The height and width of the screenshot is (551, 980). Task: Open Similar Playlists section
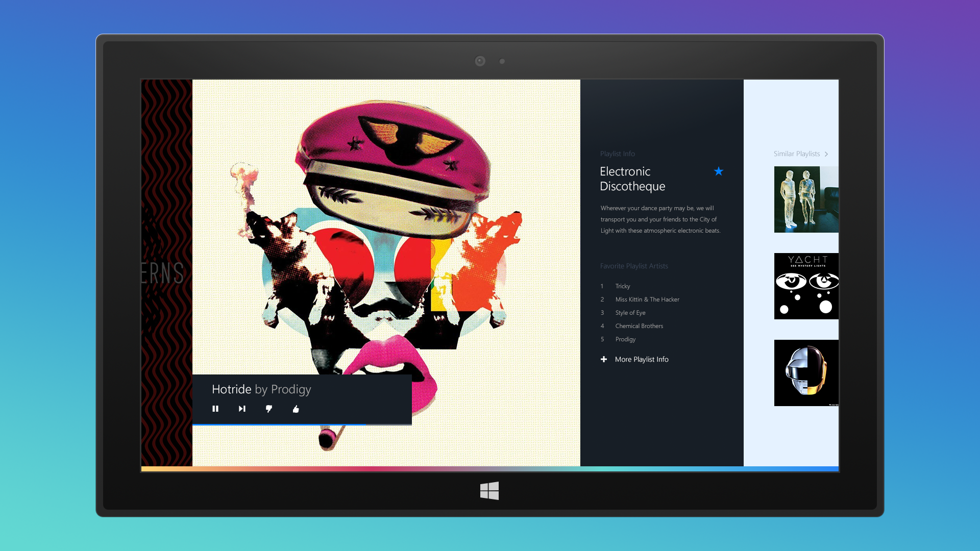coord(797,154)
